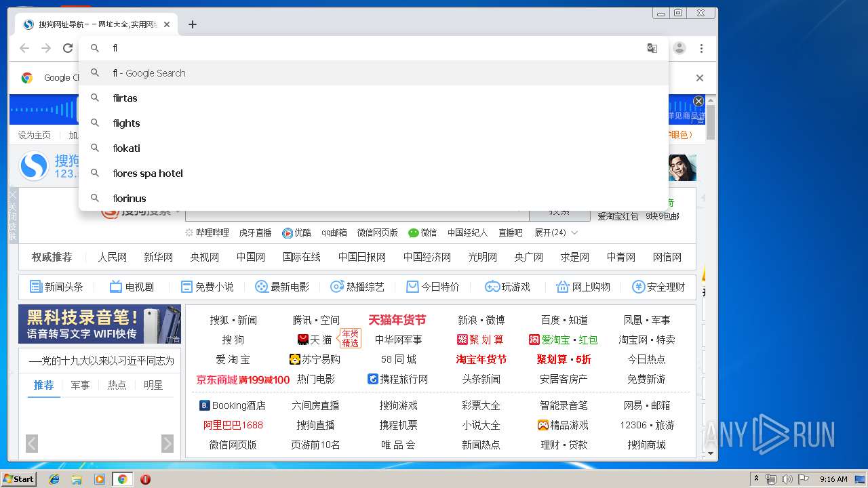
Task: Open the 人民网 link
Action: [113, 257]
